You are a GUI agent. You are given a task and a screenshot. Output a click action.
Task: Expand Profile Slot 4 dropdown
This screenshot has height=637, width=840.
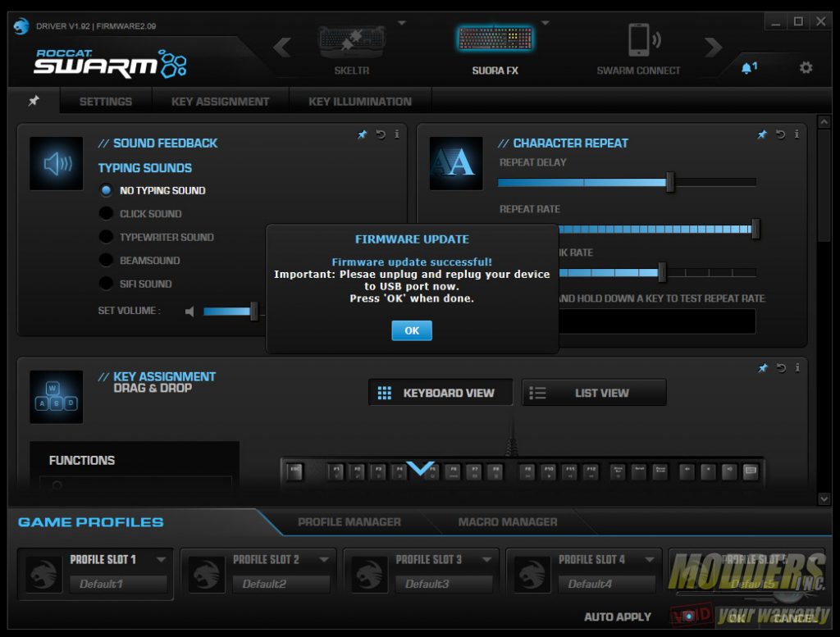(x=650, y=559)
